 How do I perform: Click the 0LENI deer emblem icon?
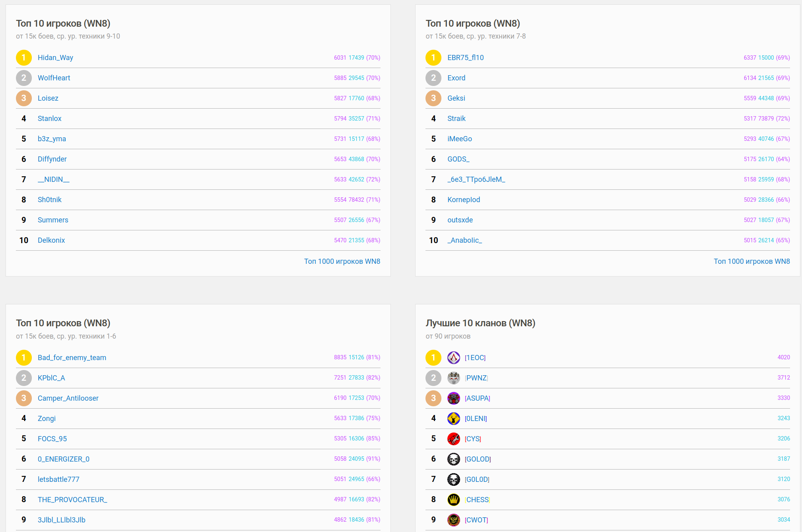(453, 419)
